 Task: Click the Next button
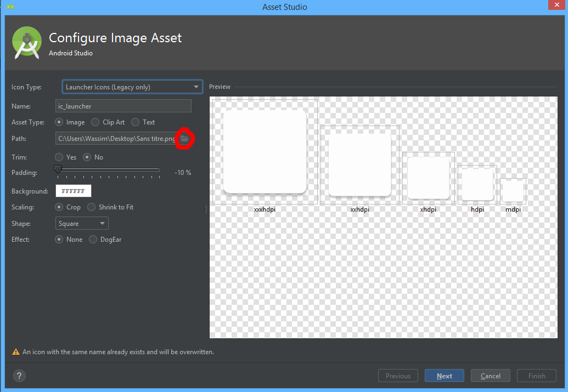click(x=444, y=376)
